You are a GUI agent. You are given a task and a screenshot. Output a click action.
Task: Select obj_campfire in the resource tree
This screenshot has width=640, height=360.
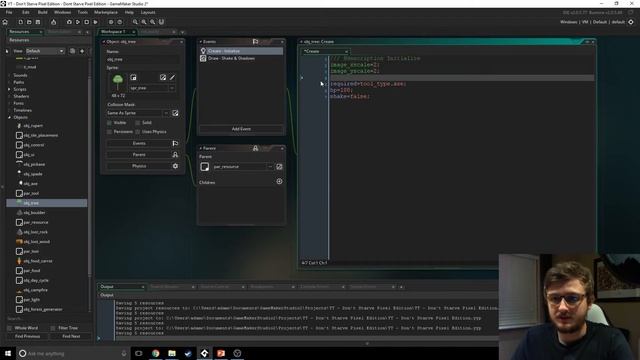[36, 290]
